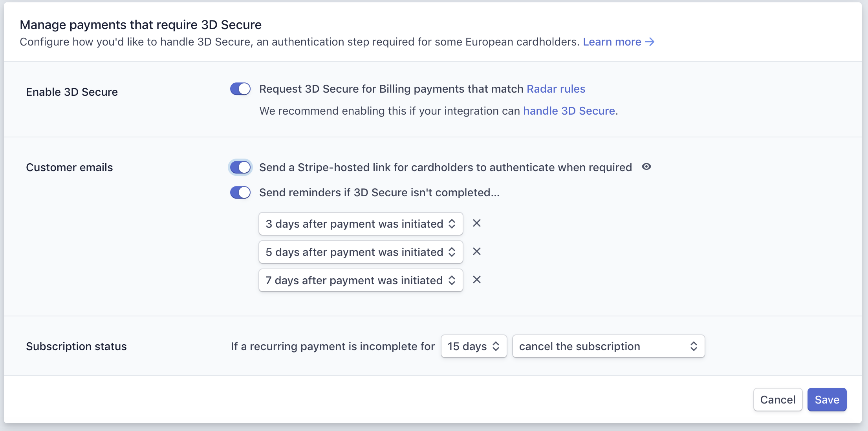Image resolution: width=868 pixels, height=431 pixels.
Task: Open Learn more about 3D Secure
Action: [x=612, y=42]
